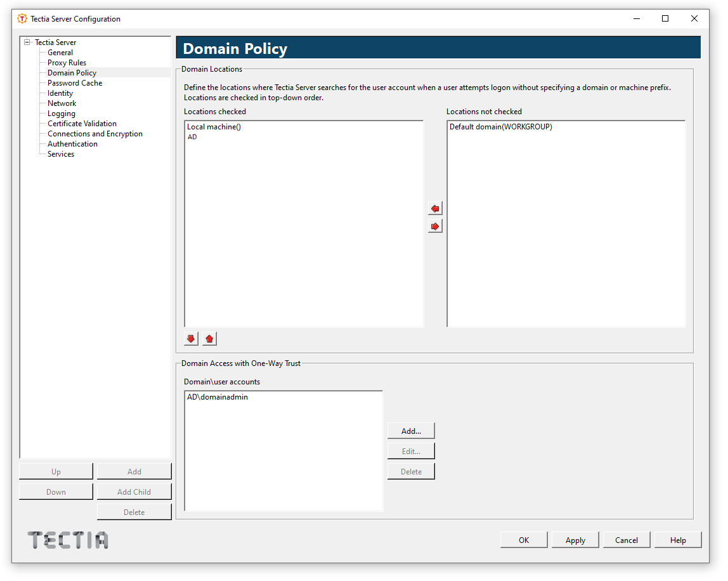Move selected location up with red arrow
Screen dimensions: 728x581
(211, 341)
